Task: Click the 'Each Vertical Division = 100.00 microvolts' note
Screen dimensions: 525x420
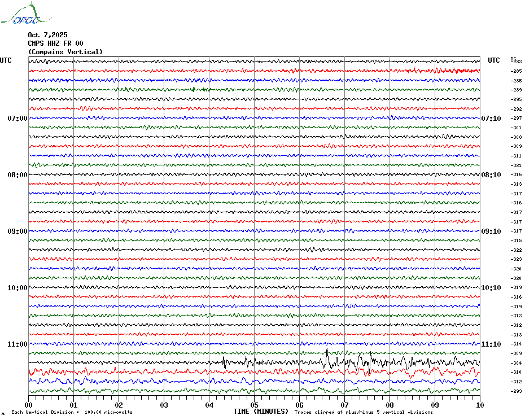Action: pos(72,412)
